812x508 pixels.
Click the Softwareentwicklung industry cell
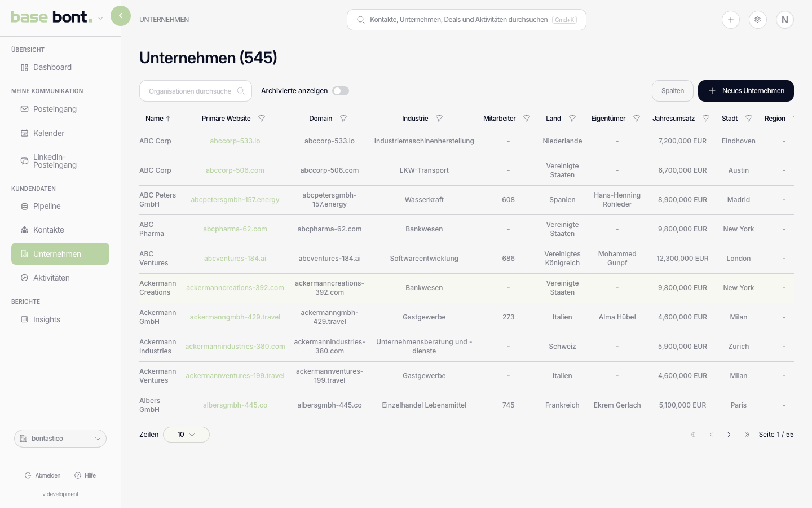pos(424,259)
